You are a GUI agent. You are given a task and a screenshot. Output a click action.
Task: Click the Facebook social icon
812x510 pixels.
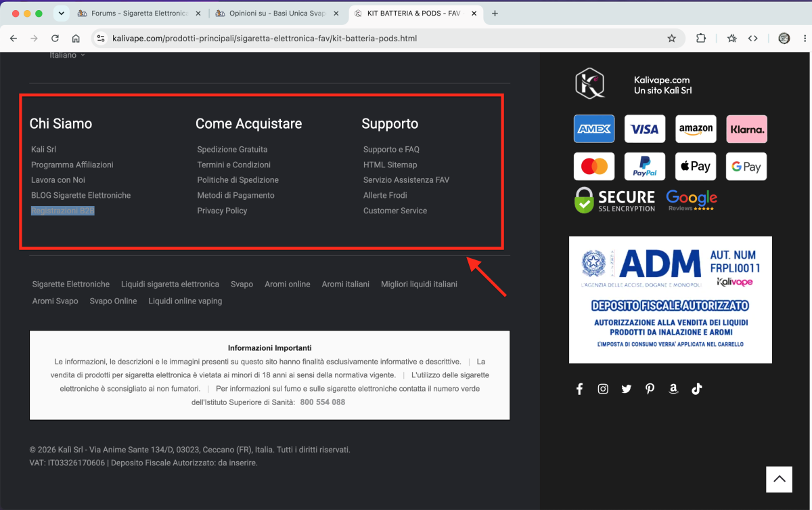coord(579,389)
